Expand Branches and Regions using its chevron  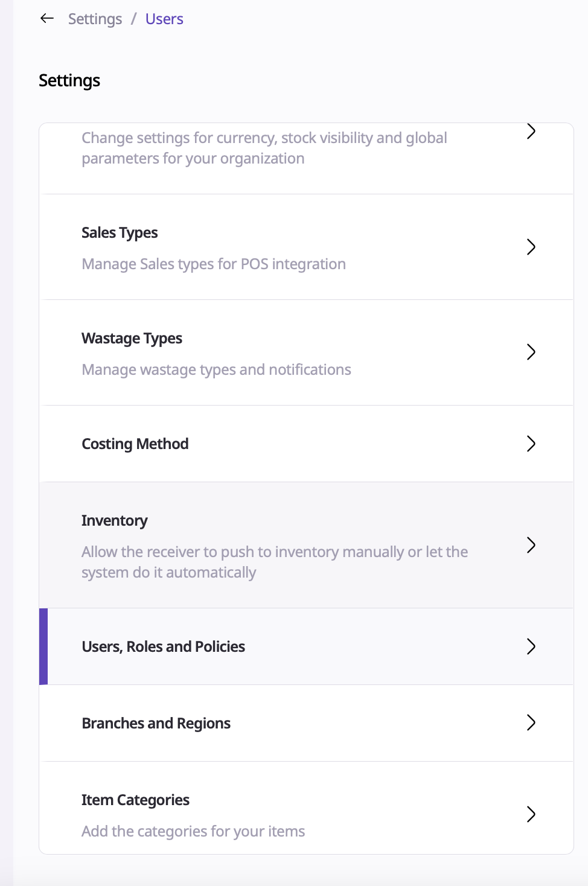tap(531, 722)
